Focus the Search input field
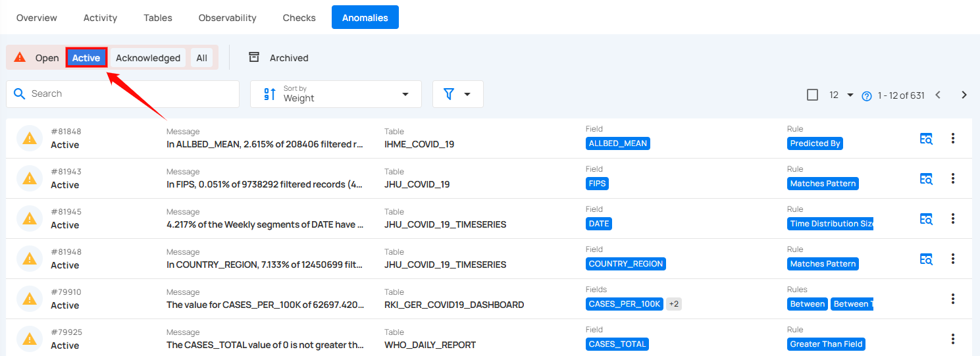Image resolution: width=980 pixels, height=356 pixels. pos(122,94)
